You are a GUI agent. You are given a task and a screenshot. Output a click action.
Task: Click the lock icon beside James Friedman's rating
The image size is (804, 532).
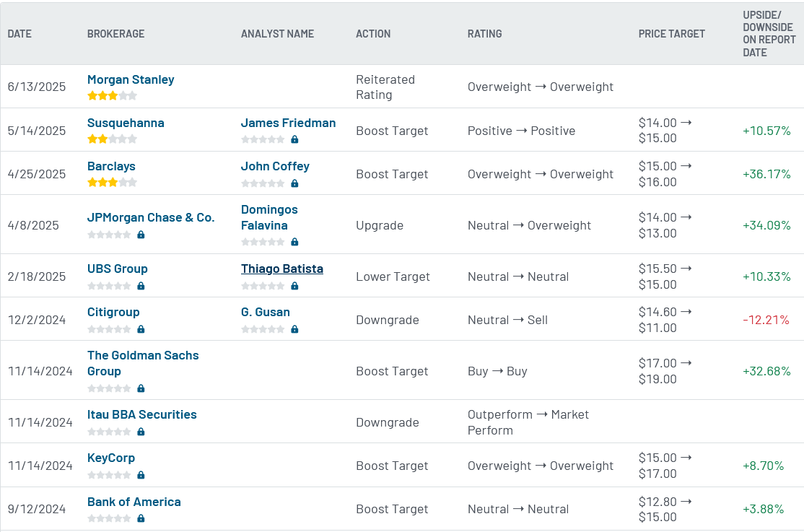295,139
